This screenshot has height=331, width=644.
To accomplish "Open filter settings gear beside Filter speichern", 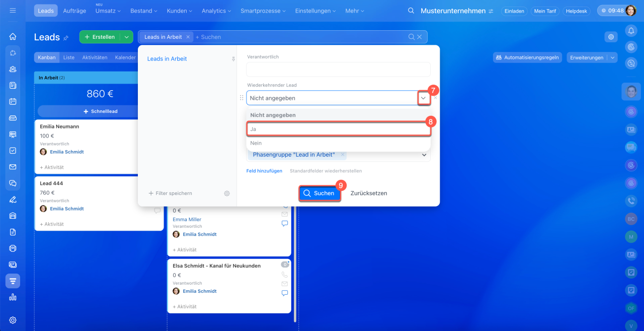I will coord(227,193).
